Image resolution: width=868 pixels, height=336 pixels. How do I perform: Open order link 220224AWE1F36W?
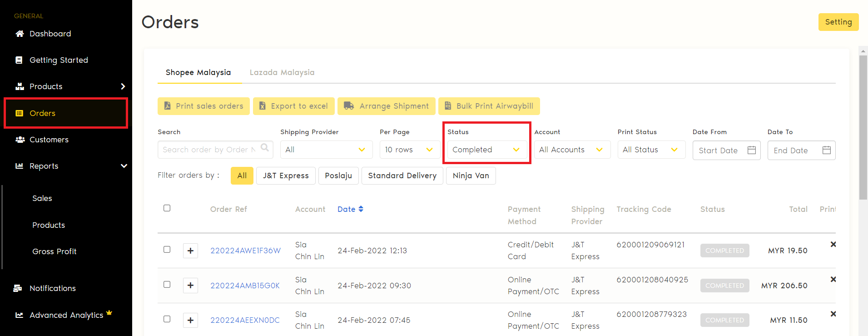245,251
